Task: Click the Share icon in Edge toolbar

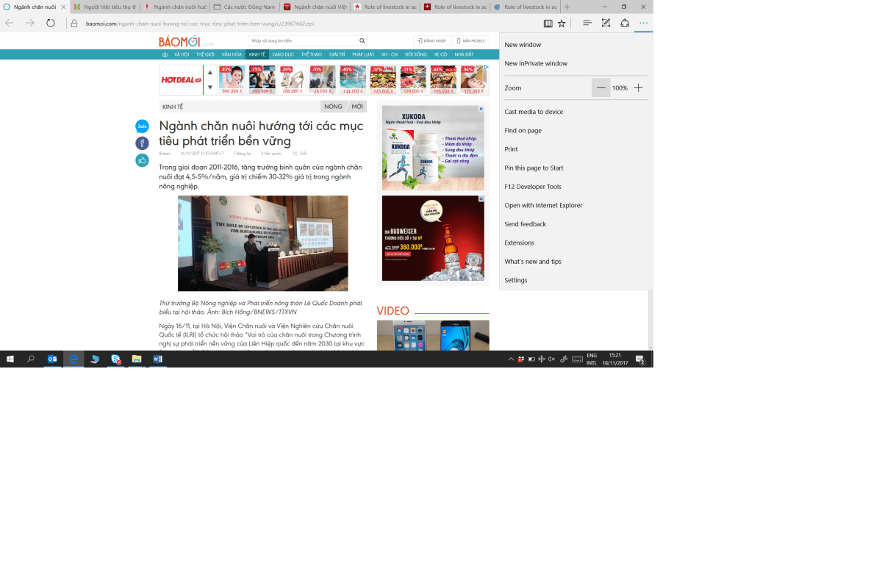Action: [625, 23]
